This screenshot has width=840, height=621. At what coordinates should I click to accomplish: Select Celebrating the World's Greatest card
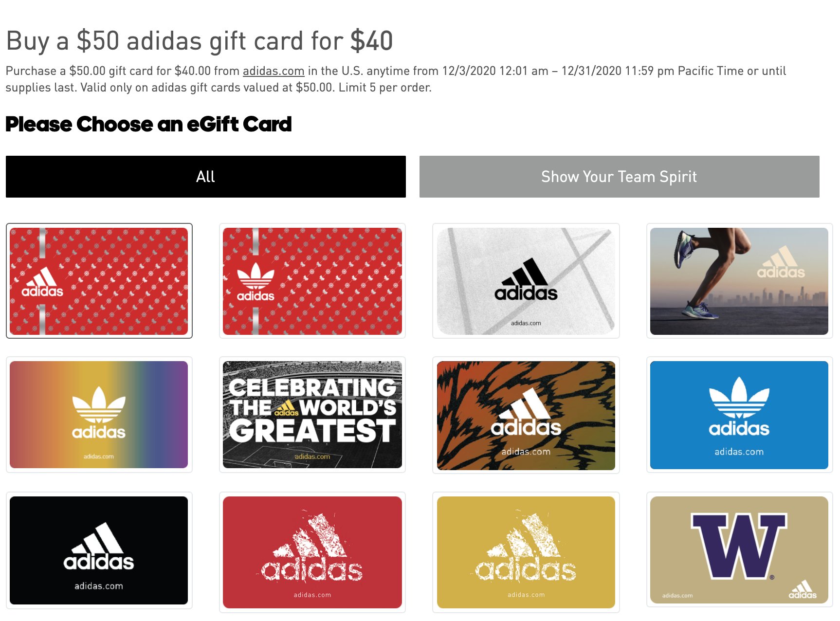[x=312, y=415]
